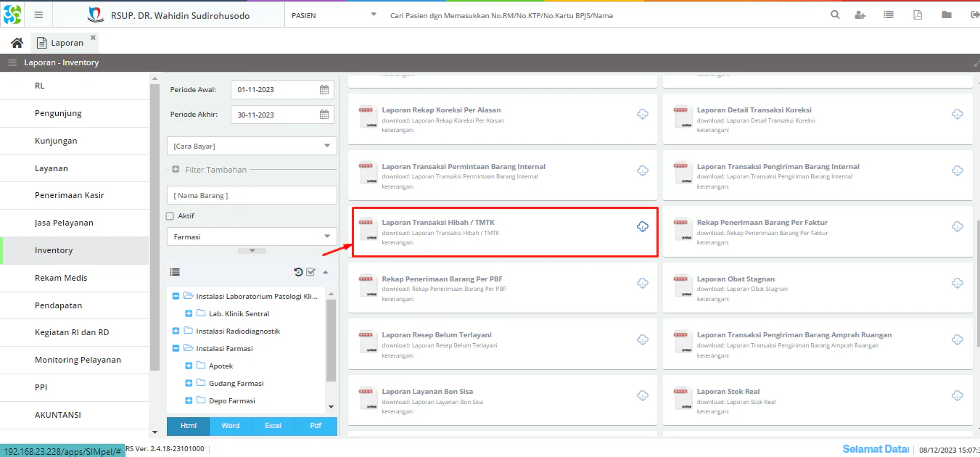Collapse Instalasi Laboratorium Patologi Klinik node

pyautogui.click(x=176, y=296)
